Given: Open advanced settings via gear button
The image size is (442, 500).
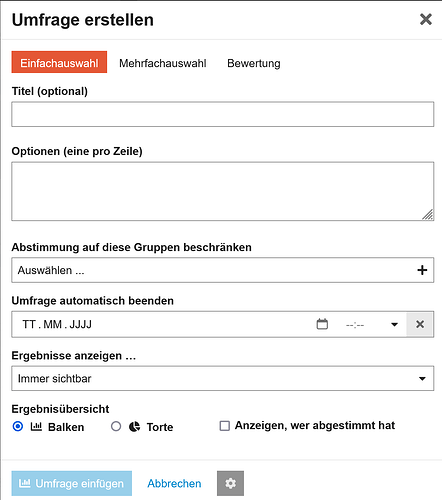Looking at the screenshot, I should click(230, 483).
